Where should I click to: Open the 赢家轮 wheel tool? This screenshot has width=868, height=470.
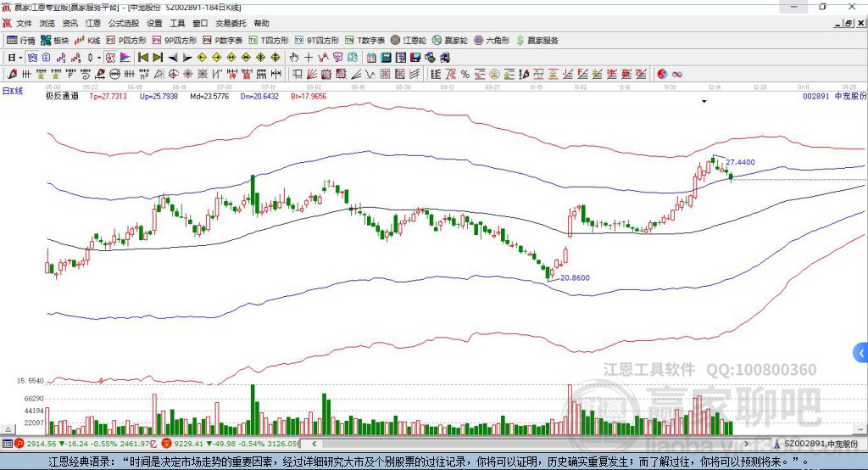450,41
